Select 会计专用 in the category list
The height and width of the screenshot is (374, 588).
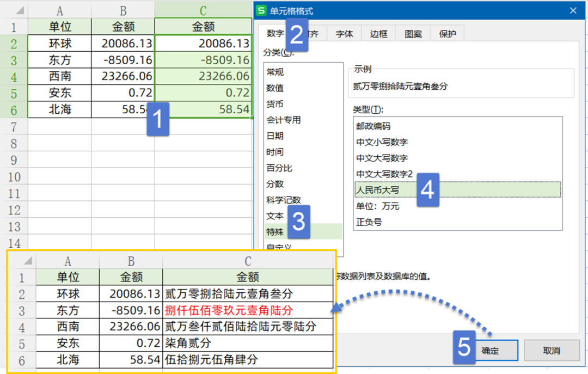point(303,120)
